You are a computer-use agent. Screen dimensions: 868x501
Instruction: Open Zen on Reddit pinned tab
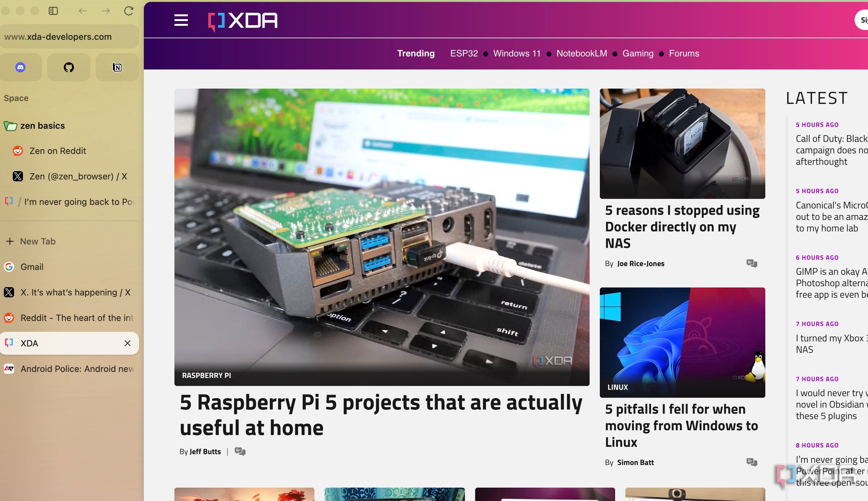[x=57, y=151]
